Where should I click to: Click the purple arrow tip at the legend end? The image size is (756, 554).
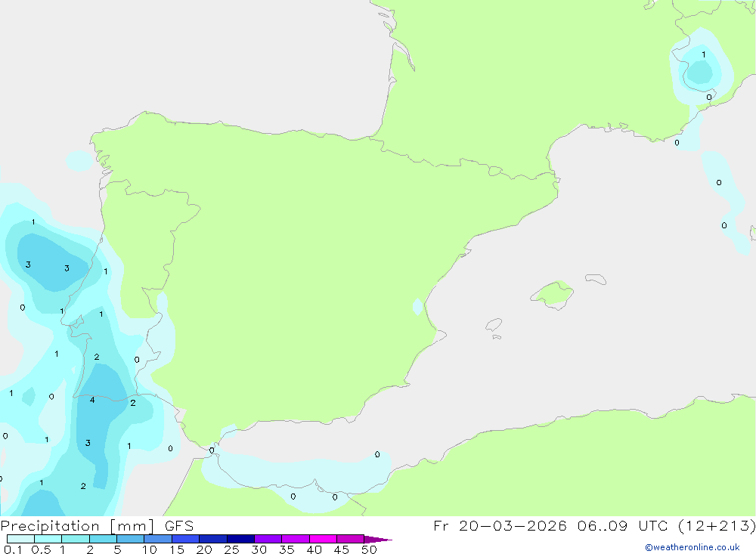click(378, 539)
